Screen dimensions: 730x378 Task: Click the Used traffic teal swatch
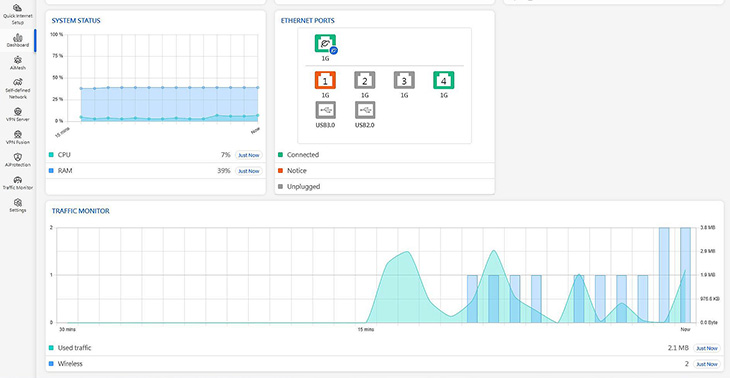(51, 348)
